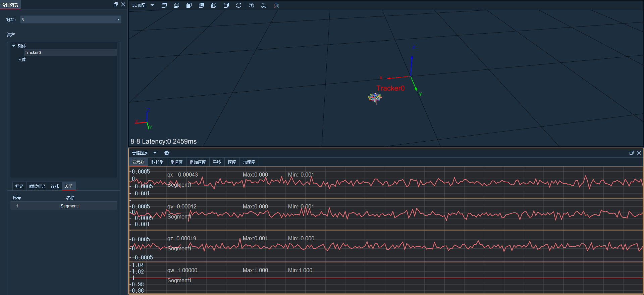This screenshot has width=644, height=295.
Task: Click the wireless tracker device icon
Action: 264,5
